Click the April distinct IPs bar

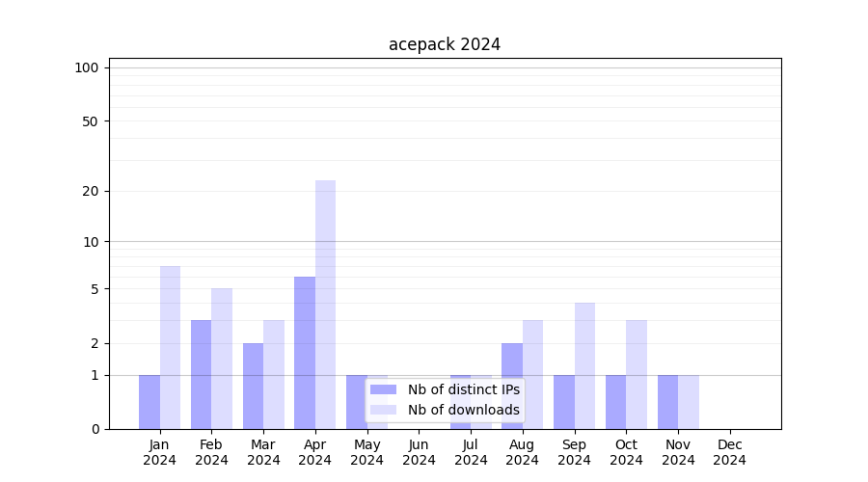click(x=305, y=352)
